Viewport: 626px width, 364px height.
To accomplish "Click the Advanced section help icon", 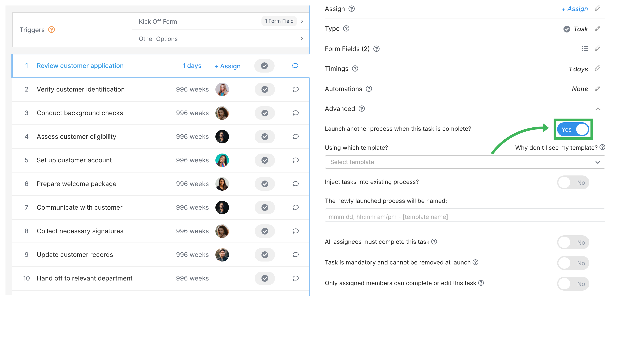I will click(362, 109).
